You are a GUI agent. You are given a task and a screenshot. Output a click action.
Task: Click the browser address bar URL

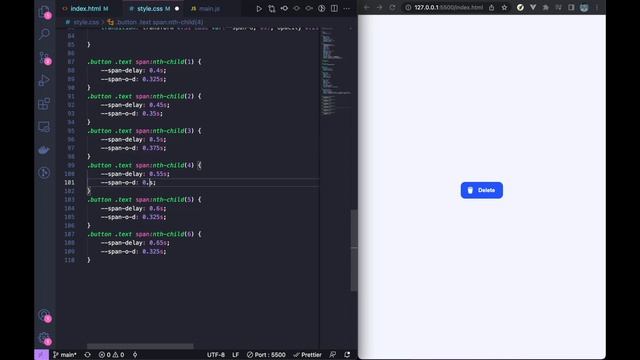pos(448,7)
